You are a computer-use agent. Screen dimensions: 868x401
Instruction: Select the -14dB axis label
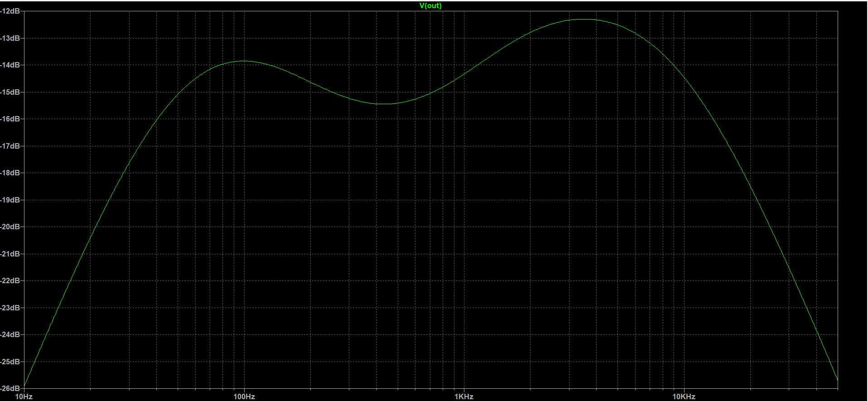[x=10, y=65]
